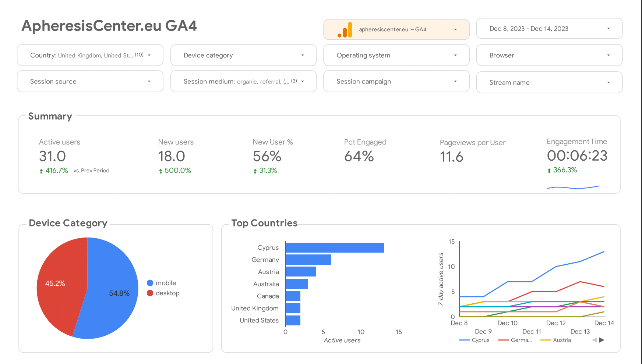642x364 pixels.
Task: Click the next legend page arrow
Action: (x=602, y=340)
